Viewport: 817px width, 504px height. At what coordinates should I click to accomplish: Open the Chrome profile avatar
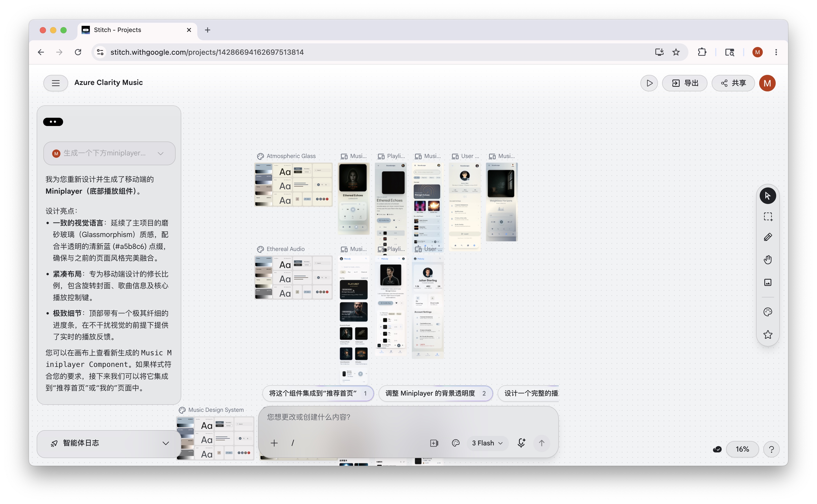[757, 52]
